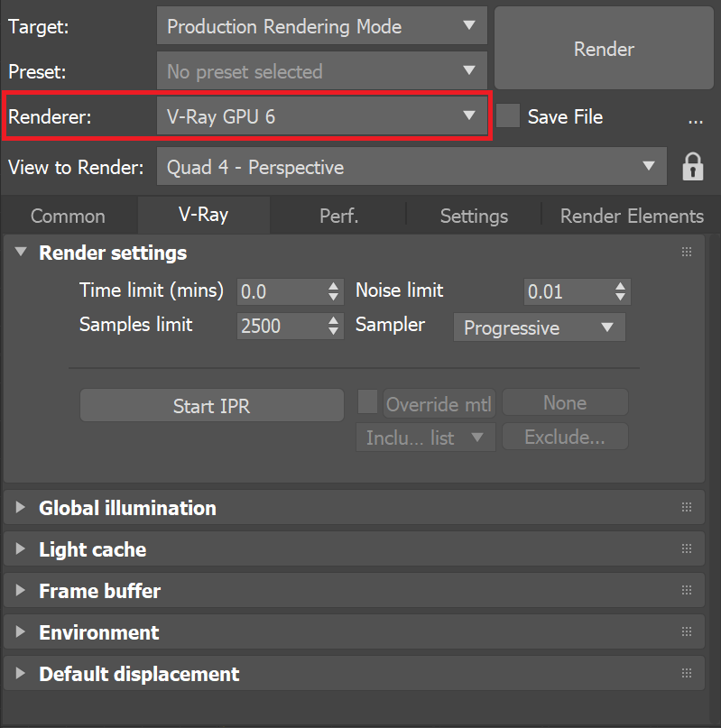Click the Exclude... button
Image resolution: width=721 pixels, height=728 pixels.
[565, 437]
